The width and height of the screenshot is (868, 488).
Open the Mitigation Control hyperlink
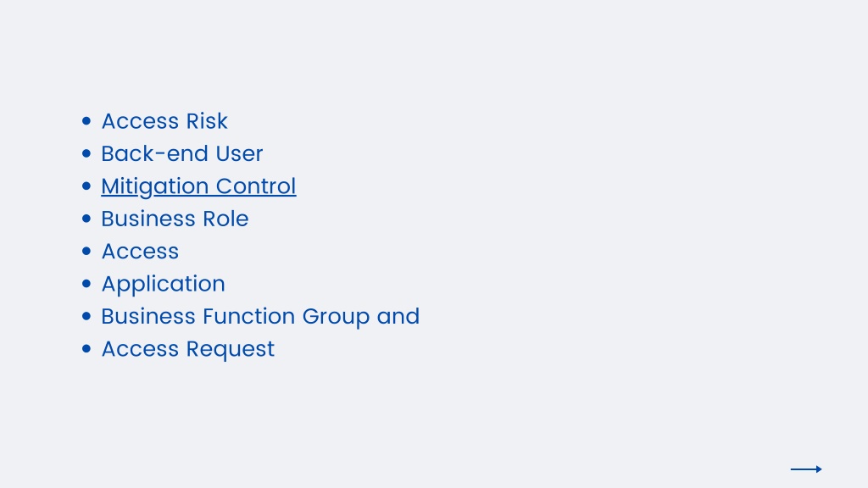(x=198, y=186)
